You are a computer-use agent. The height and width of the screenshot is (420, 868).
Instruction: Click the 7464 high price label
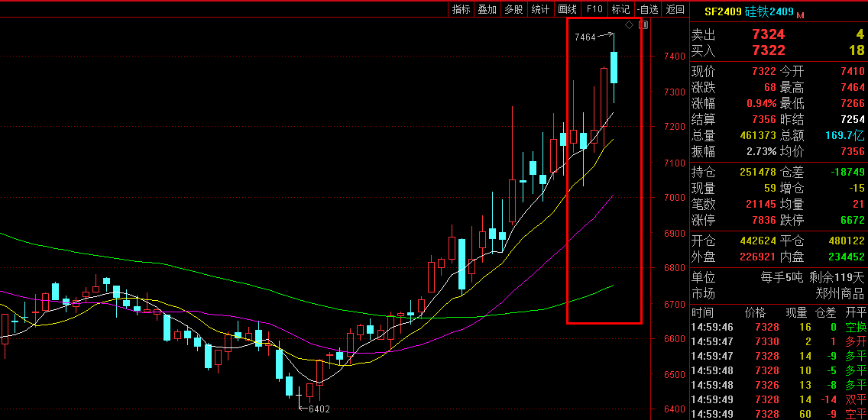[x=585, y=37]
